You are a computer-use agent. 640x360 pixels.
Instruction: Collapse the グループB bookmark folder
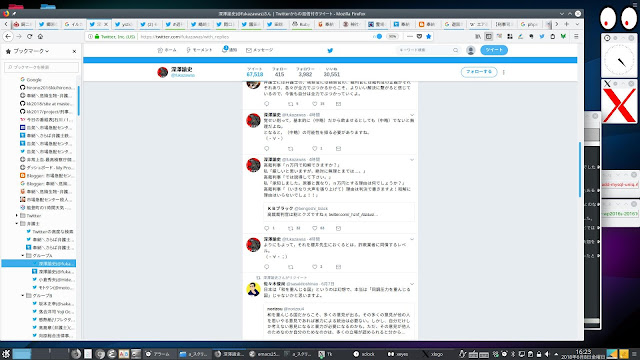click(23, 296)
